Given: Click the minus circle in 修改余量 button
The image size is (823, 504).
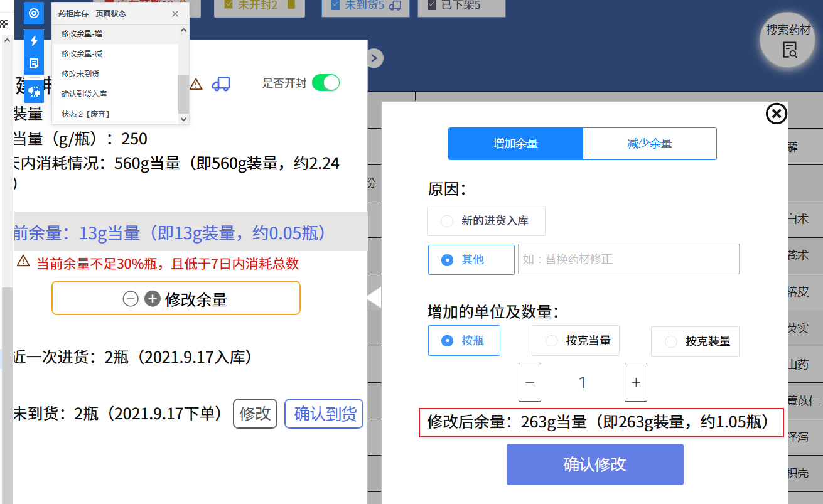Looking at the screenshot, I should pyautogui.click(x=131, y=299).
